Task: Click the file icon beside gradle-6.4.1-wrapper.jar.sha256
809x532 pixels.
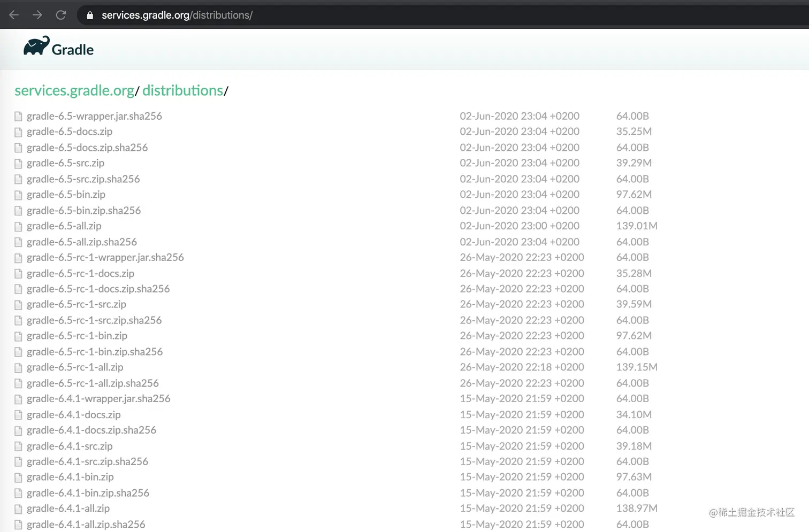Action: coord(18,399)
